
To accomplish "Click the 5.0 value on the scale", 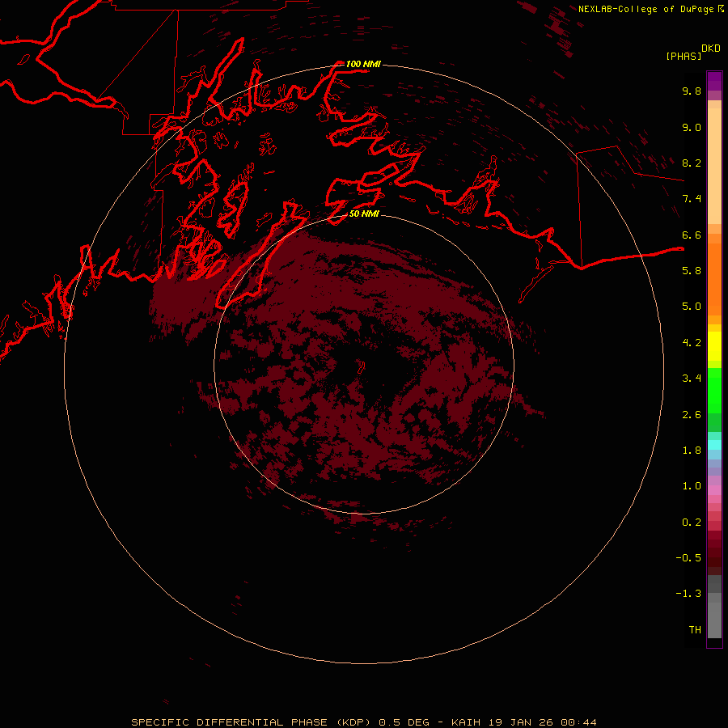I will coord(692,307).
